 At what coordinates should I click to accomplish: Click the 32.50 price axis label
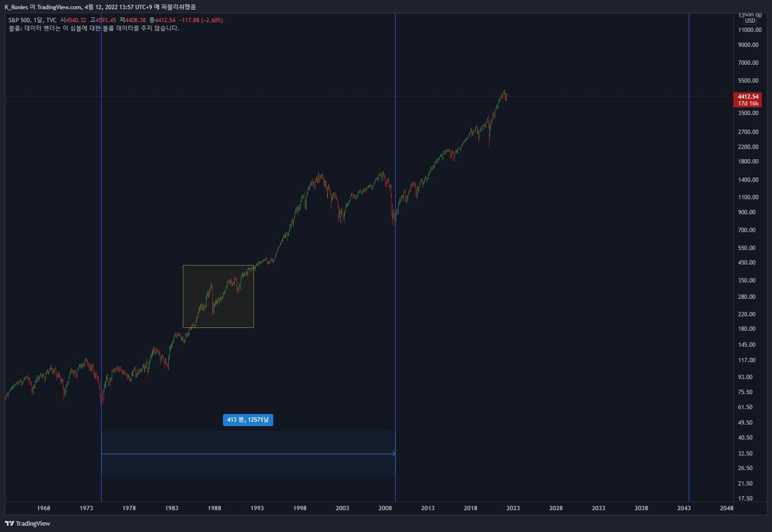745,454
